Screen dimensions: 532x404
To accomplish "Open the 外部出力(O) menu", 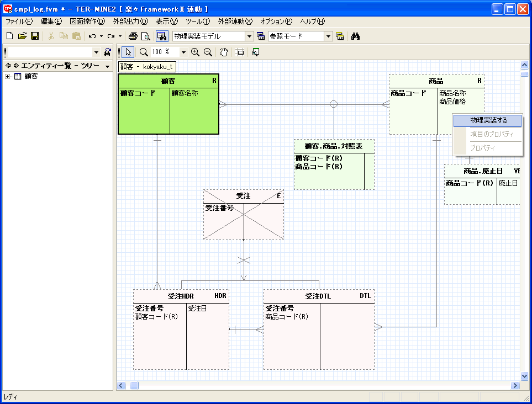I will point(130,22).
